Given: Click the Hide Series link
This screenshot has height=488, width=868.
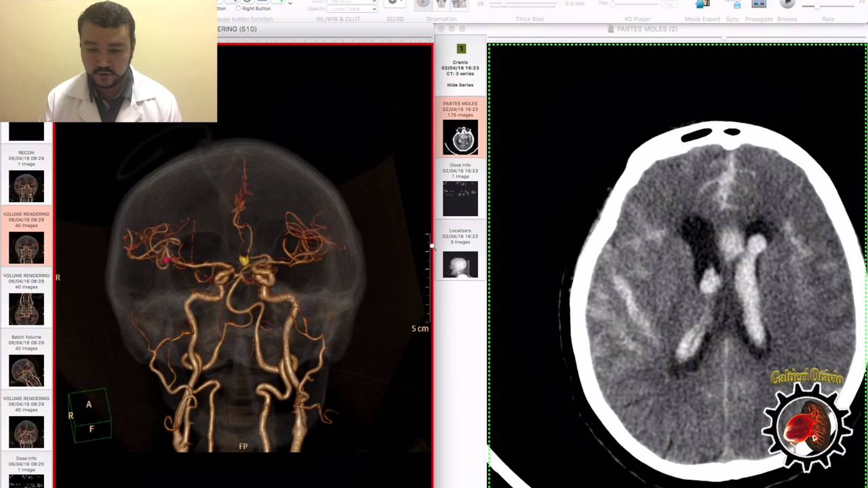Looking at the screenshot, I should click(460, 85).
